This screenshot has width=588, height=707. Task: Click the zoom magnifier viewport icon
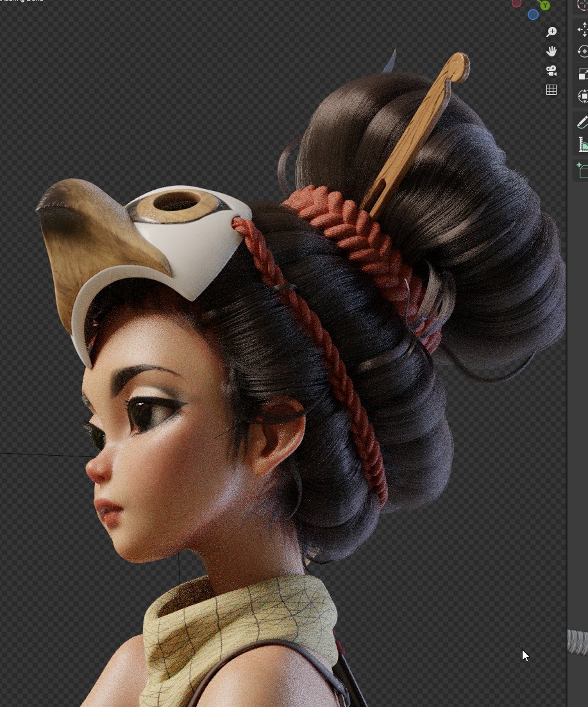(x=551, y=31)
